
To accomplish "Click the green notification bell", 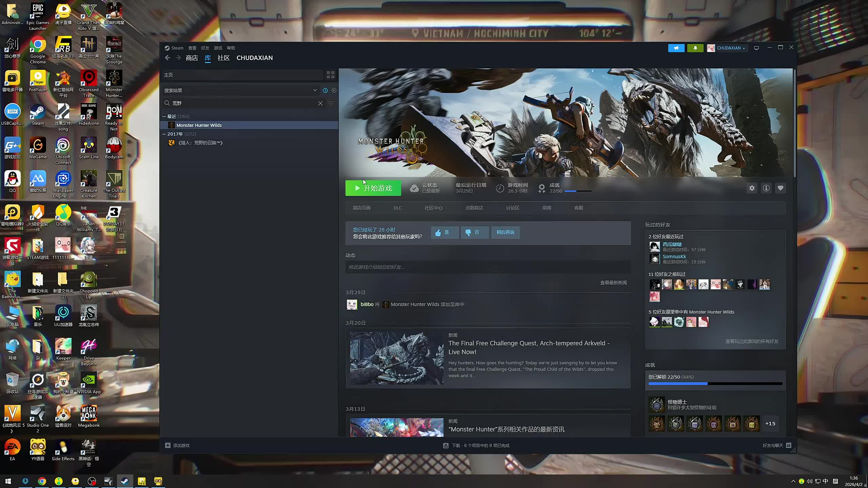I will point(695,48).
